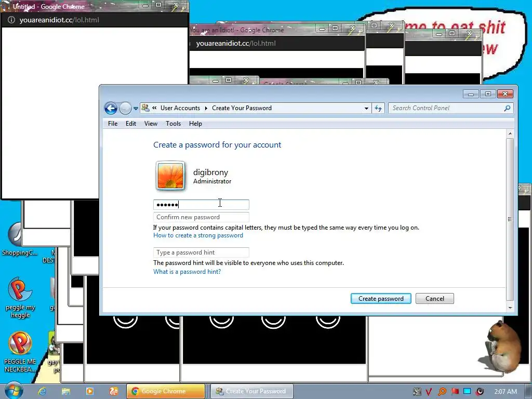
Task: Click the vertical scrollbar thumb
Action: (510, 219)
